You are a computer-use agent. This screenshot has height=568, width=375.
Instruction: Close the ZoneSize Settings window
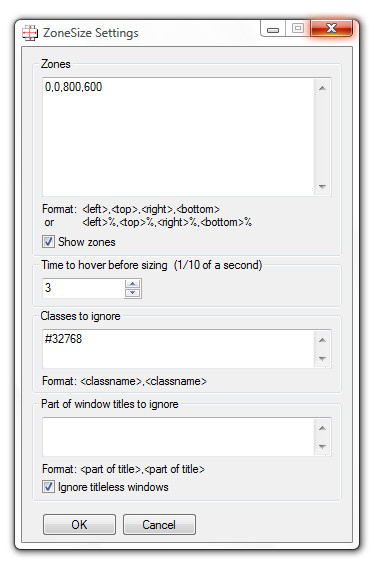coord(332,28)
